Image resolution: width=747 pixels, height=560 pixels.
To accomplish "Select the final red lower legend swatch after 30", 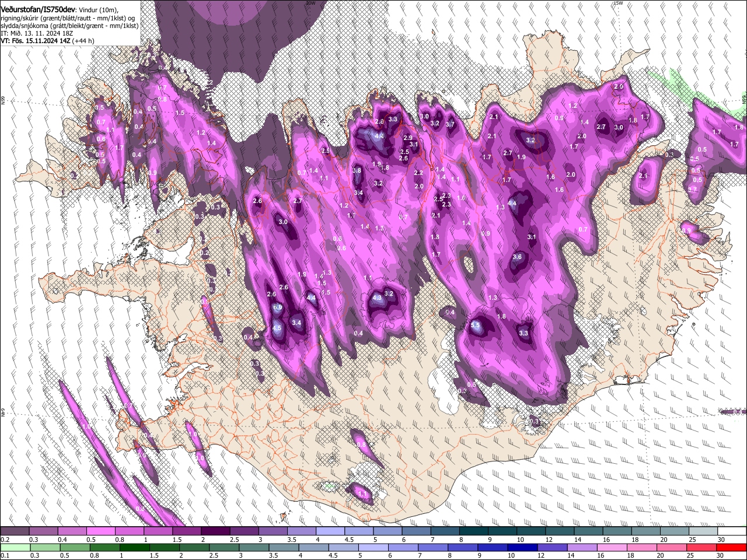I will 731,547.
